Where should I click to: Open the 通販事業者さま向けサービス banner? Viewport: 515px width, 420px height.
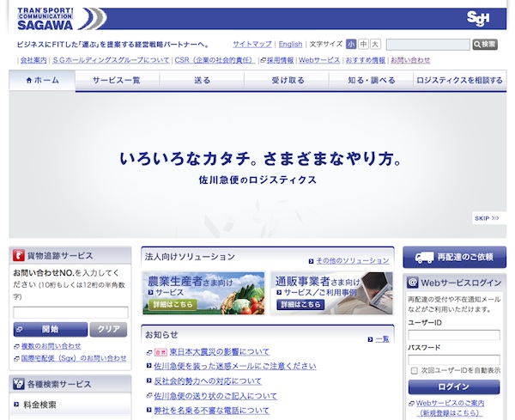point(331,293)
